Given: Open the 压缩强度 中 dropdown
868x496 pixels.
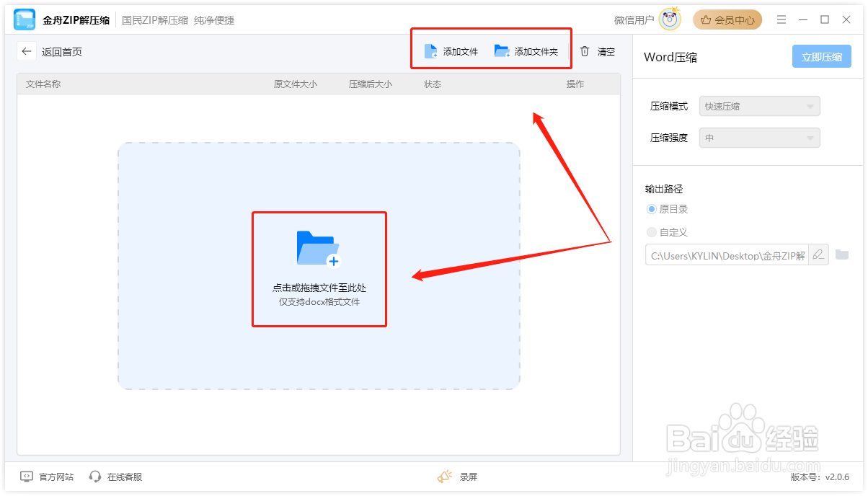Looking at the screenshot, I should [760, 138].
